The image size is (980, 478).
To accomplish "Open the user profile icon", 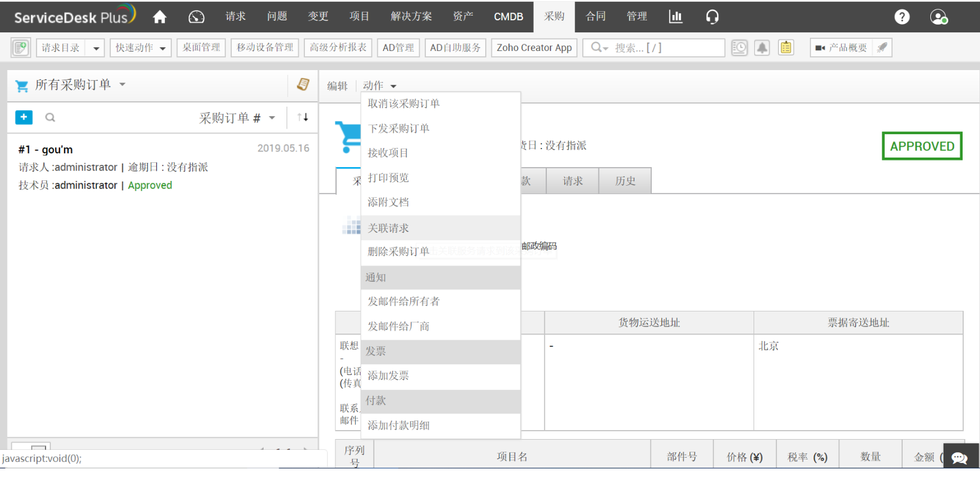I will click(x=939, y=17).
